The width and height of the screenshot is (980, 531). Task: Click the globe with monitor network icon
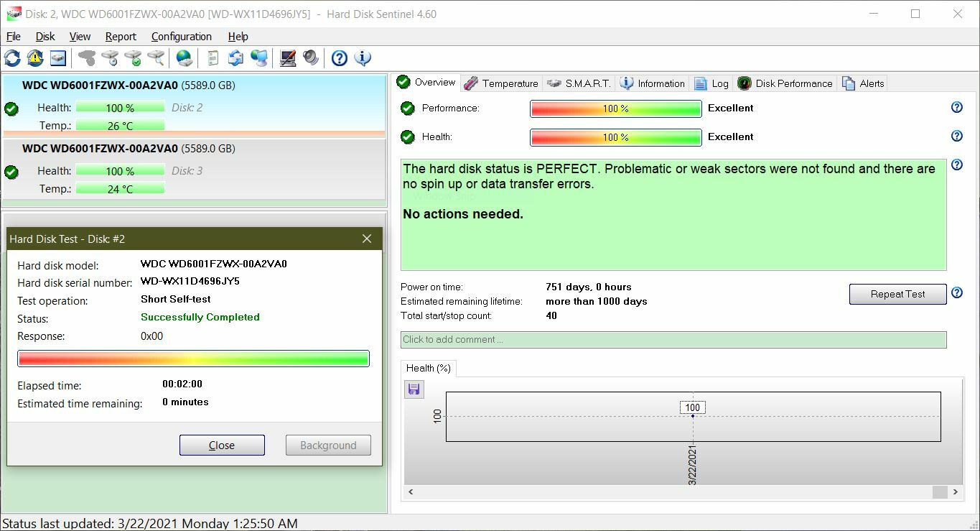click(x=259, y=58)
